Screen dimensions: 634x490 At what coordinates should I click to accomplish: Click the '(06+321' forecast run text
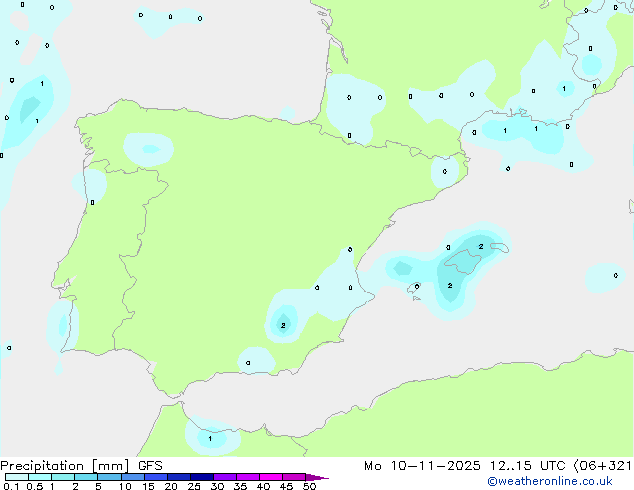point(602,466)
